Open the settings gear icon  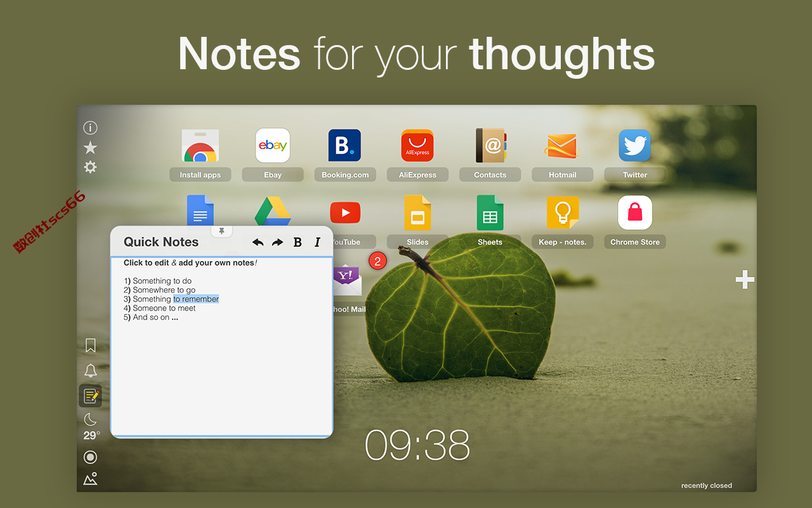tap(91, 167)
